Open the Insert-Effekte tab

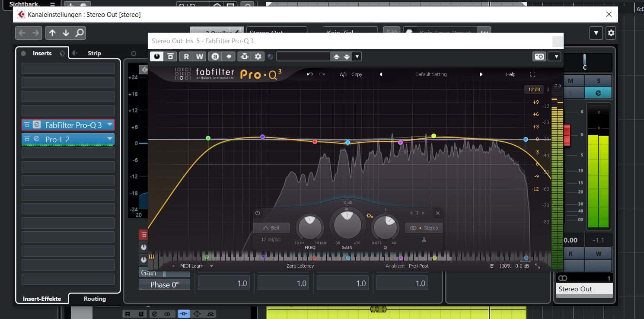42,299
